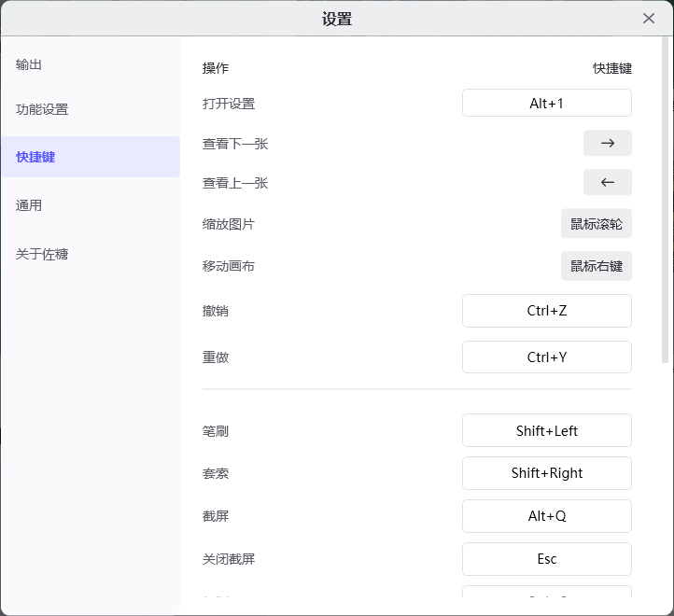Click the 截屏 shortcut field Alt+Q

click(x=546, y=516)
